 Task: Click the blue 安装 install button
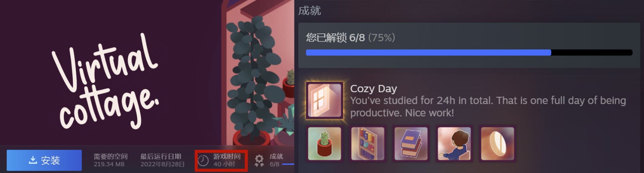pos(44,160)
